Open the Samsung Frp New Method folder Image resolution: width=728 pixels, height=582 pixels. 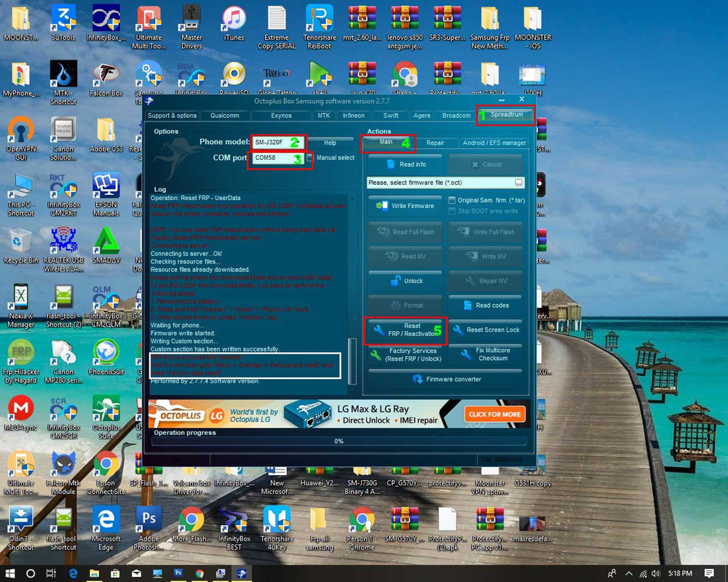click(490, 27)
